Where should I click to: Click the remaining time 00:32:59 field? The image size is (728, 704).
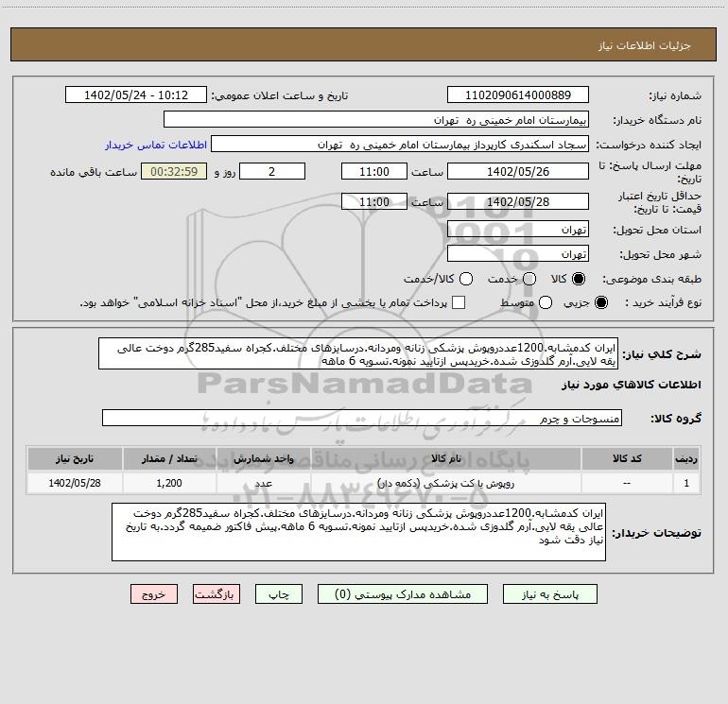coord(174,172)
